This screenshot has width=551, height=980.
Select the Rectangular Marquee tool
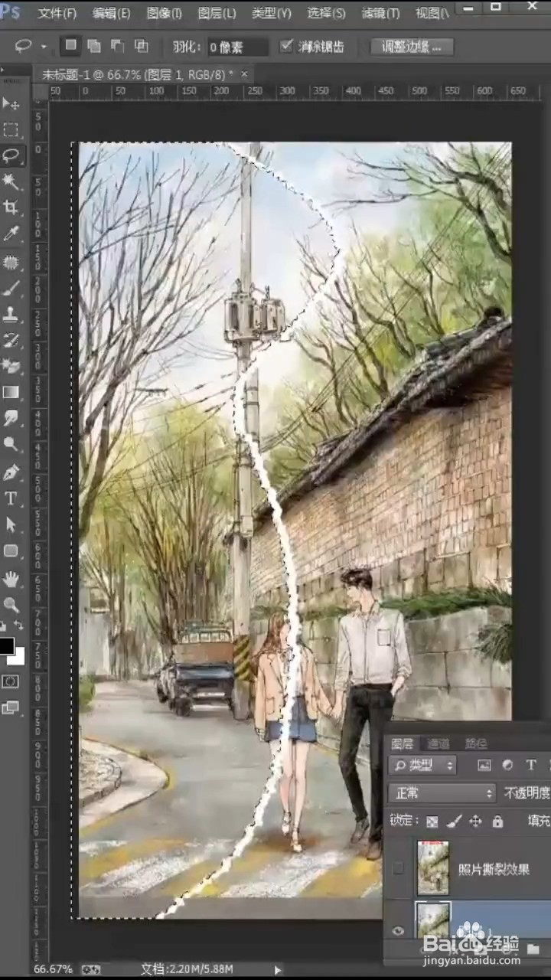click(x=11, y=129)
